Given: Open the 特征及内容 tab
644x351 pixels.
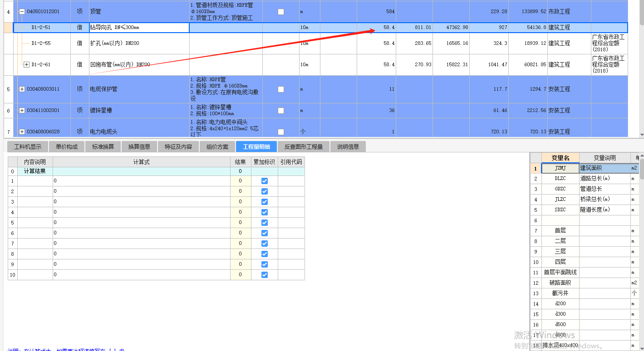Looking at the screenshot, I should [x=178, y=146].
